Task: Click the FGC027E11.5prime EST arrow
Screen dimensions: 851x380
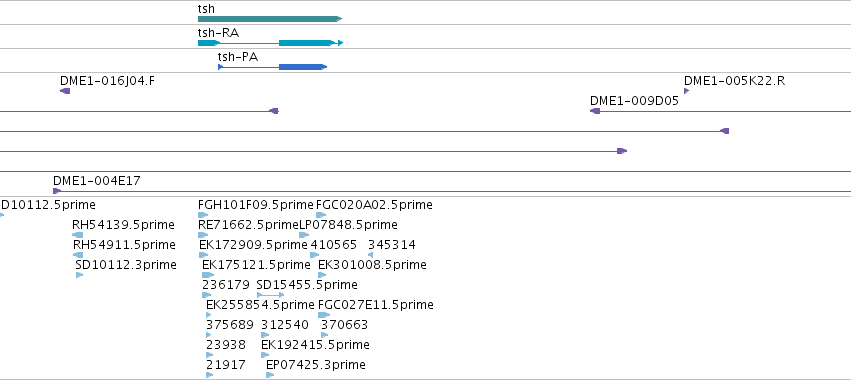Action: 324,315
